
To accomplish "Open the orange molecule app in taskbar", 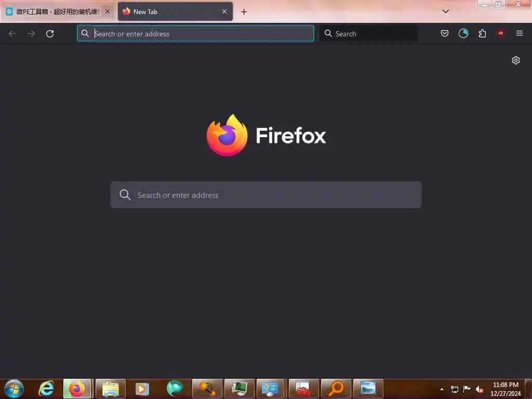I will tap(207, 389).
